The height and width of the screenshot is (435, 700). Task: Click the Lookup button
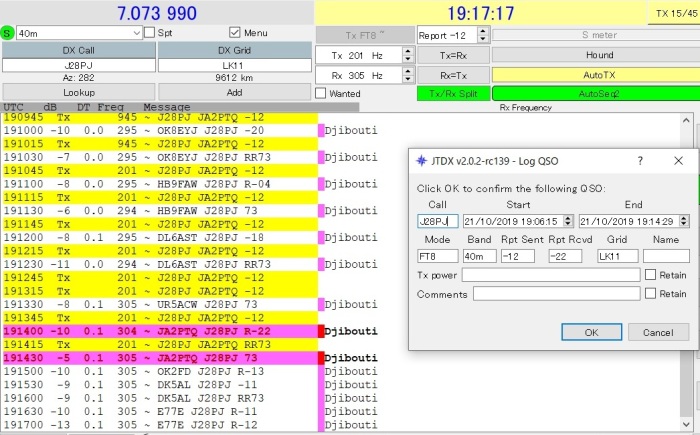pyautogui.click(x=79, y=92)
